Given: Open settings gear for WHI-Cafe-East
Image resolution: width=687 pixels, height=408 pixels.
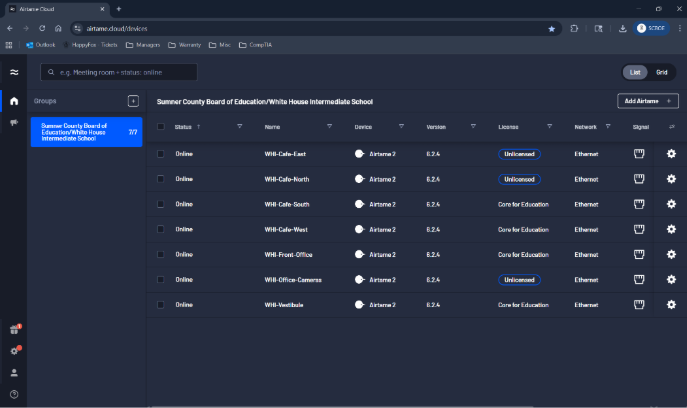Looking at the screenshot, I should coord(671,154).
